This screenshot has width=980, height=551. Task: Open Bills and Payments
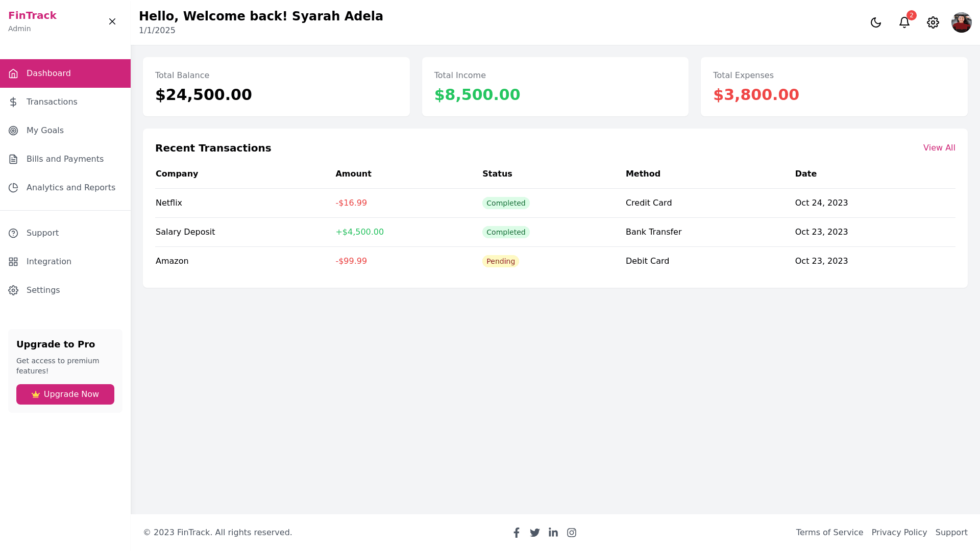[65, 159]
